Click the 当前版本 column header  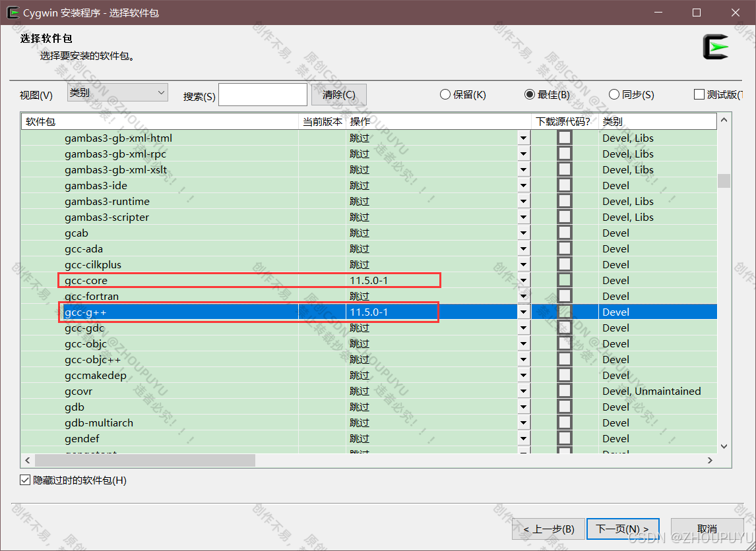[x=322, y=122]
